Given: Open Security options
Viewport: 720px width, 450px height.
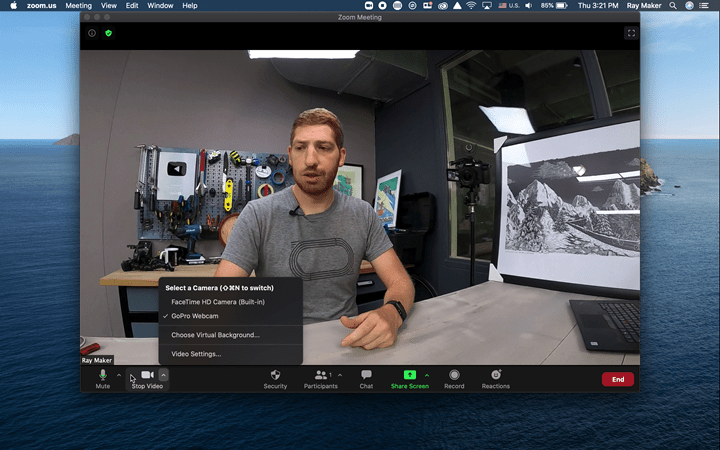Looking at the screenshot, I should point(275,379).
